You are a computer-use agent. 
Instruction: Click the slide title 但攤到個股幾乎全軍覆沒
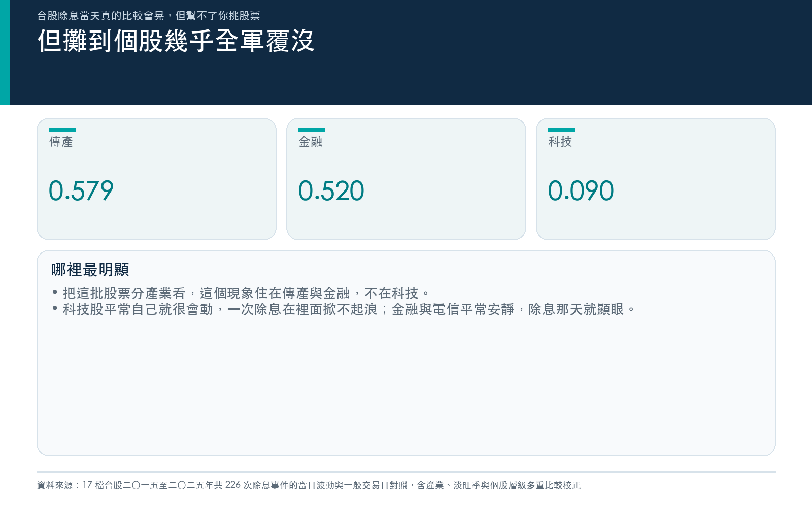pyautogui.click(x=176, y=41)
